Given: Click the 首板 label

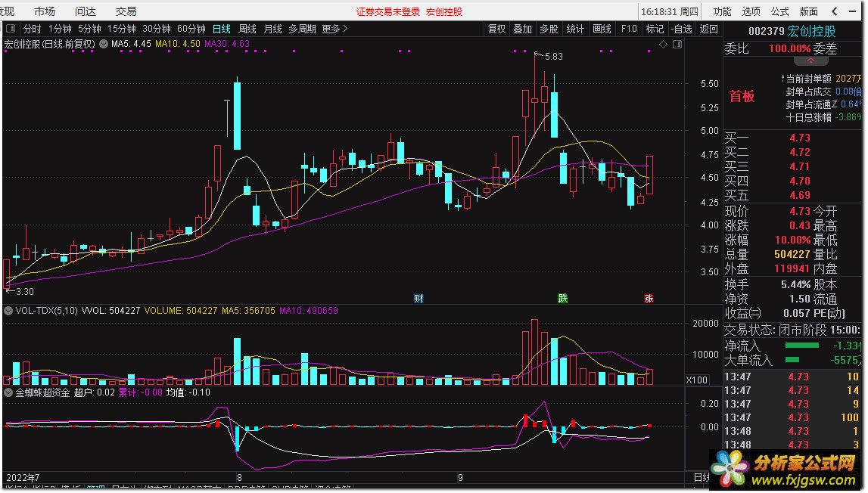Looking at the screenshot, I should pos(742,96).
